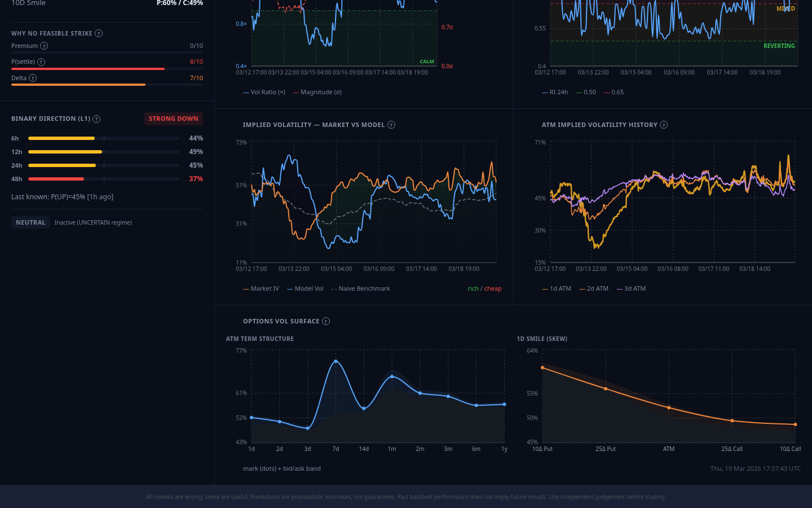Select the 7d peak dot on ATM term structure
This screenshot has width=812, height=508.
[336, 361]
